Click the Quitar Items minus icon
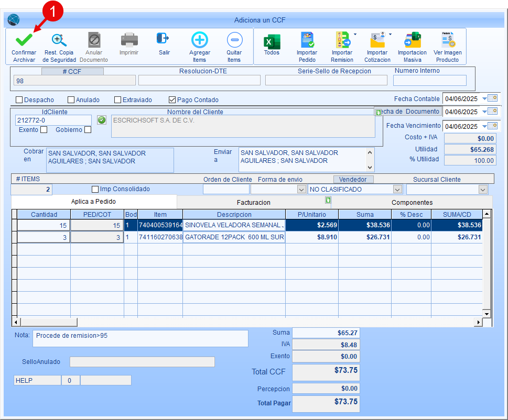Viewport: 508px width, 420px height. (x=234, y=40)
